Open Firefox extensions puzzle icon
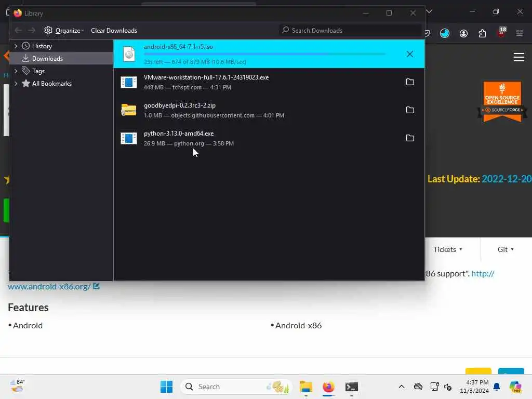The width and height of the screenshot is (532, 399). (x=482, y=33)
